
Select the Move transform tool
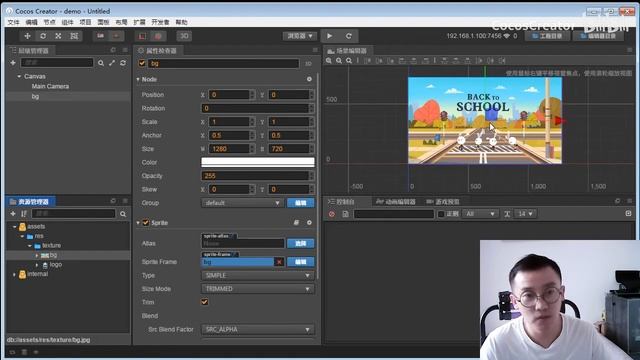click(27, 36)
